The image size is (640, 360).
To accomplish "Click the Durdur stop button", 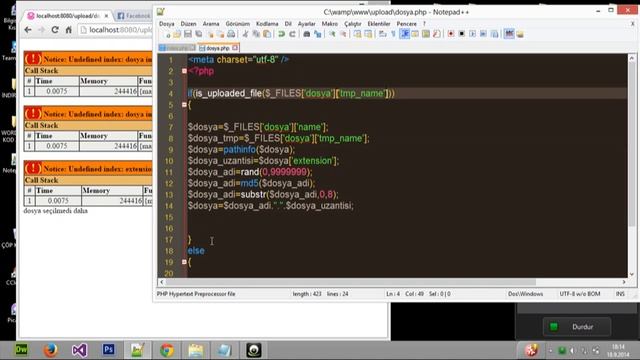I will pyautogui.click(x=577, y=327).
